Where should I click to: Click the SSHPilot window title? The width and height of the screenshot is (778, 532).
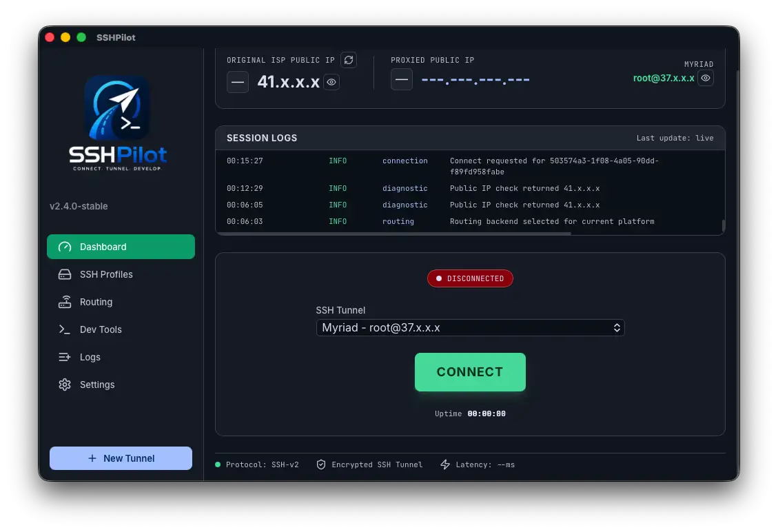pos(116,37)
